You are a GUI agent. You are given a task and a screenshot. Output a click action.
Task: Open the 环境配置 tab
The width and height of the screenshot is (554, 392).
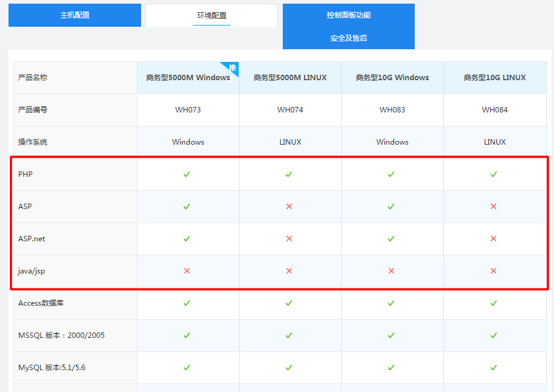(211, 15)
